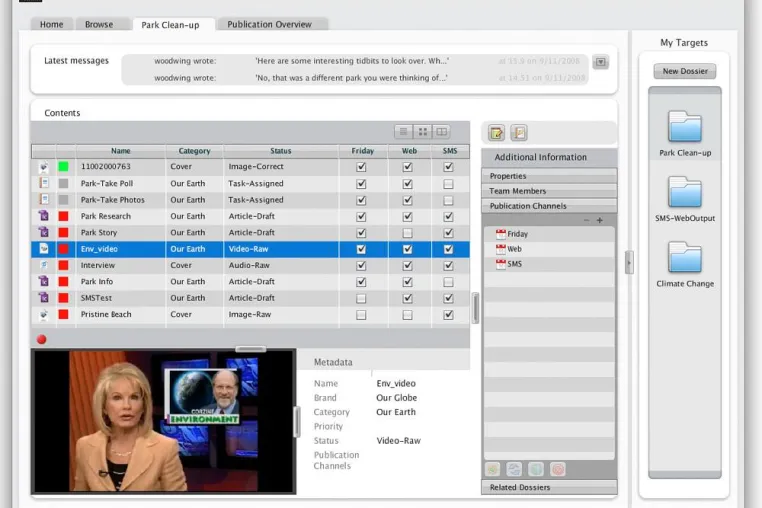This screenshot has height=508, width=762.
Task: Remove publication channel with minus button
Action: [587, 220]
